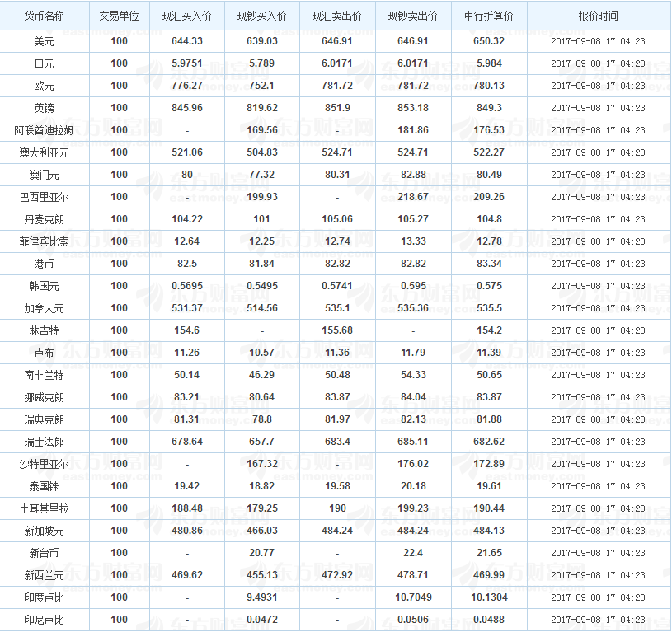Select the 加拿大元 currency name cell
The width and height of the screenshot is (672, 632).
pyautogui.click(x=45, y=309)
